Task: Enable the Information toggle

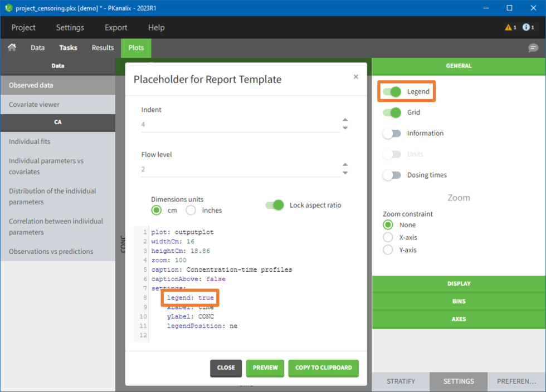Action: point(392,134)
